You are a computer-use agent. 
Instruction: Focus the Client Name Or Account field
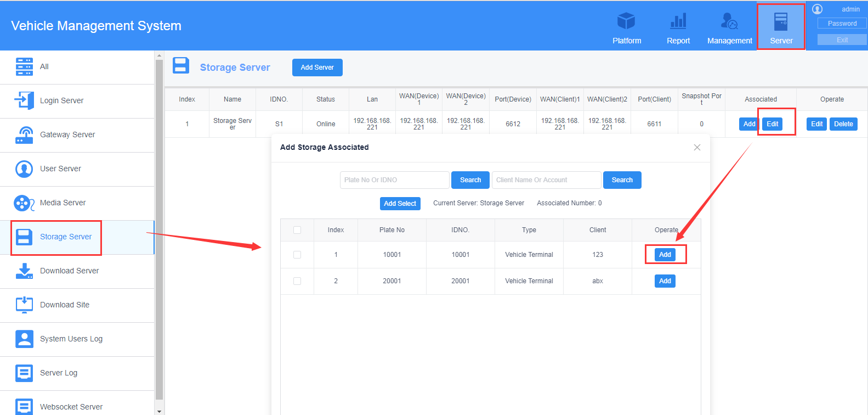pyautogui.click(x=547, y=180)
